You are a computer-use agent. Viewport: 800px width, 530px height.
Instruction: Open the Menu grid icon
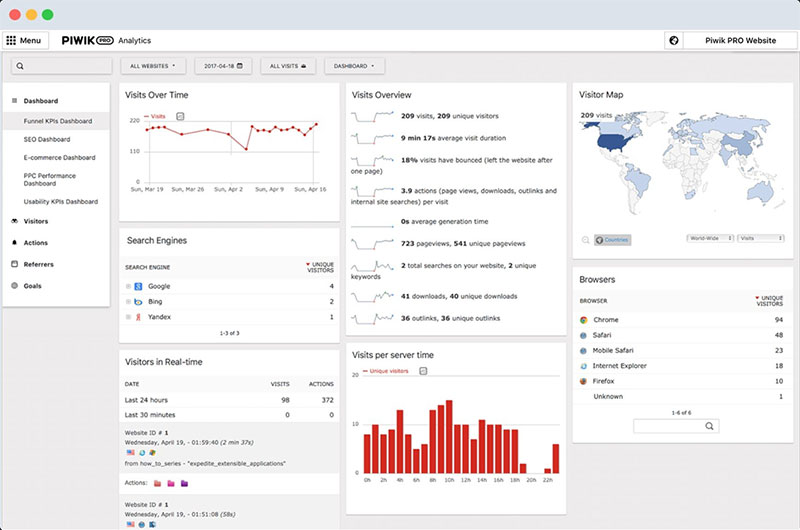coord(12,41)
